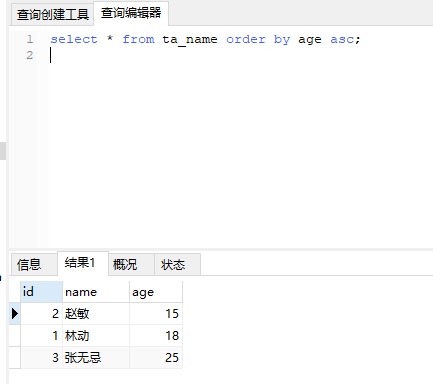433x384 pixels.
Task: Open the 概况 tab
Action: click(x=131, y=265)
